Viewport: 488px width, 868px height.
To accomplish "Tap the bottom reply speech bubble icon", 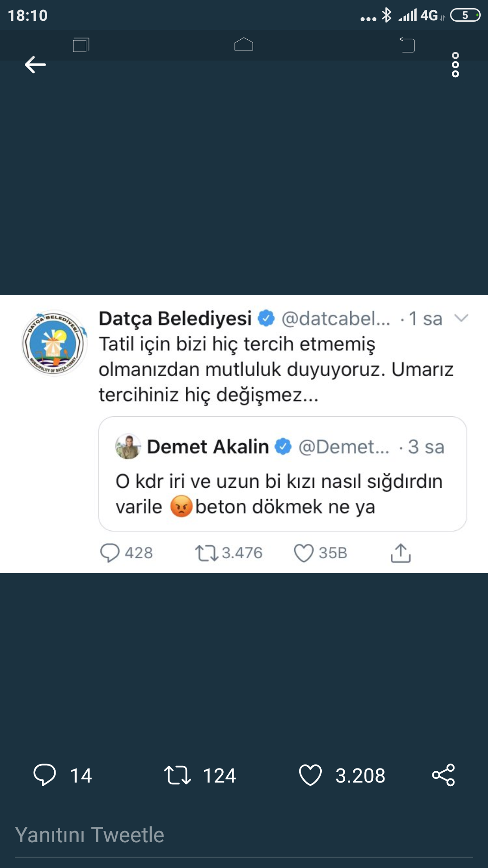I will pyautogui.click(x=45, y=775).
